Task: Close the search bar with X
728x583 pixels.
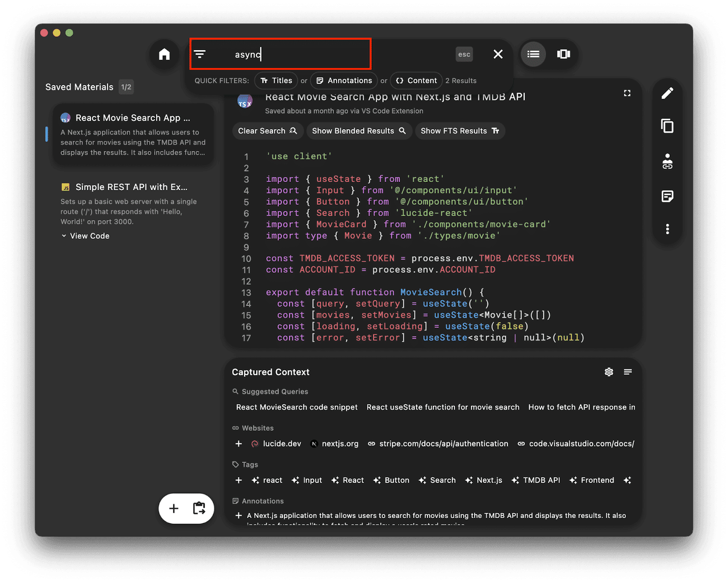Action: pyautogui.click(x=498, y=54)
